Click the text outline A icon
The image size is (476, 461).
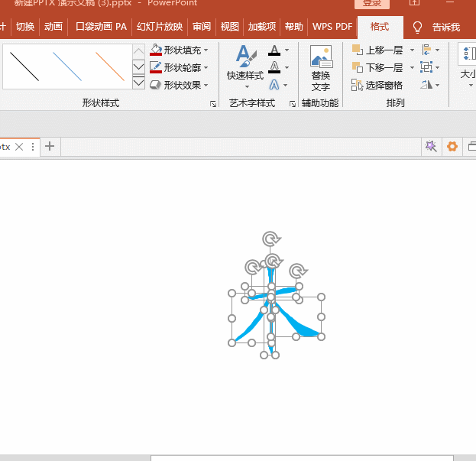(274, 67)
